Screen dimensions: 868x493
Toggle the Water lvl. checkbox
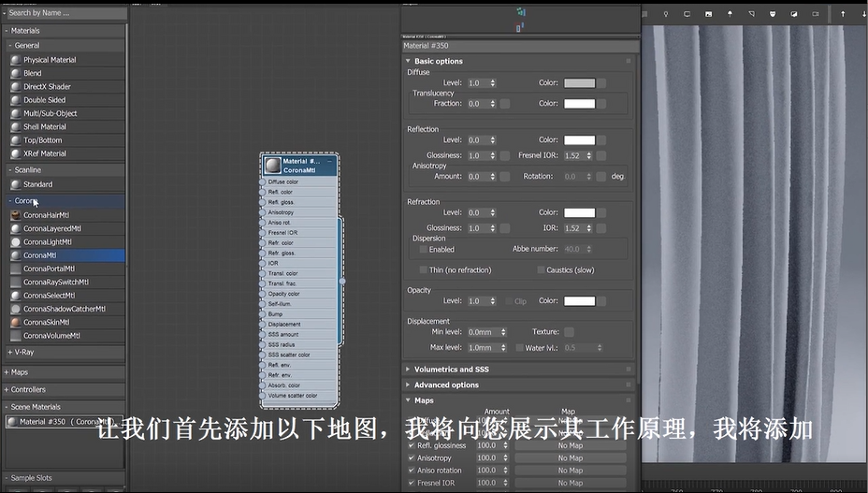519,348
